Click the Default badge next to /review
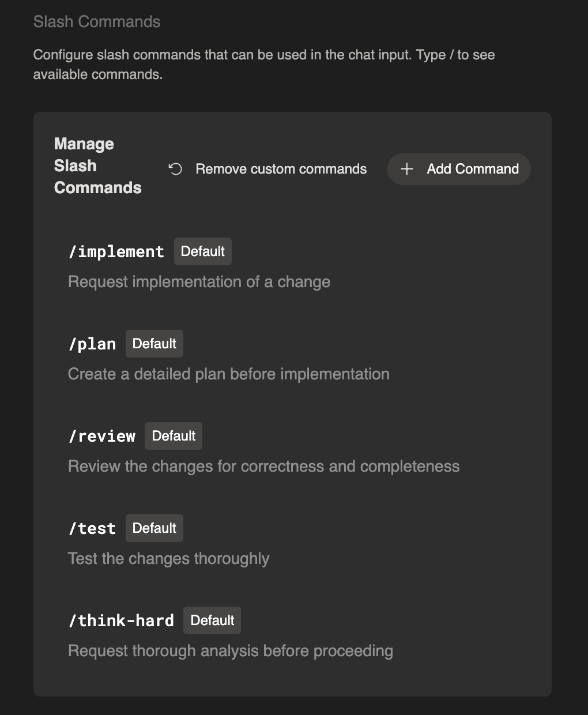Screen dimensions: 588x715 [x=174, y=436]
